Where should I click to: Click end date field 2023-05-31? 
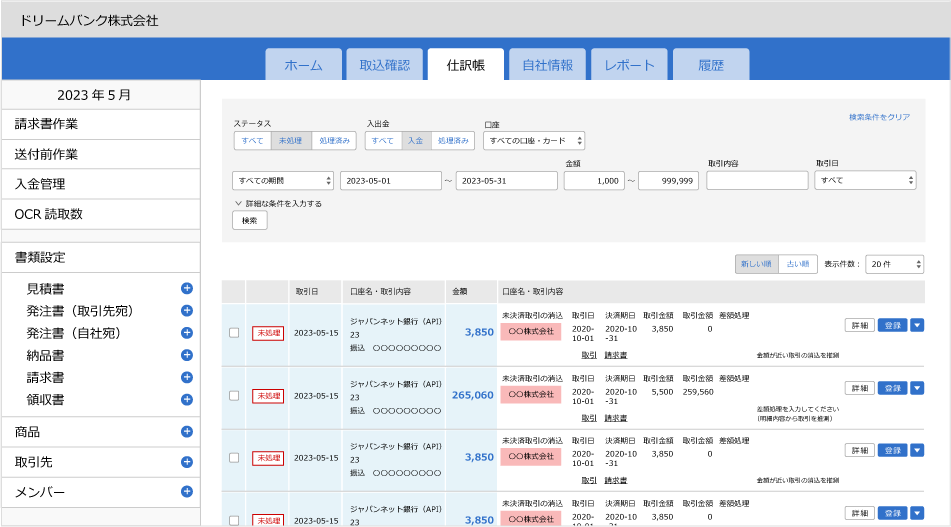[506, 181]
